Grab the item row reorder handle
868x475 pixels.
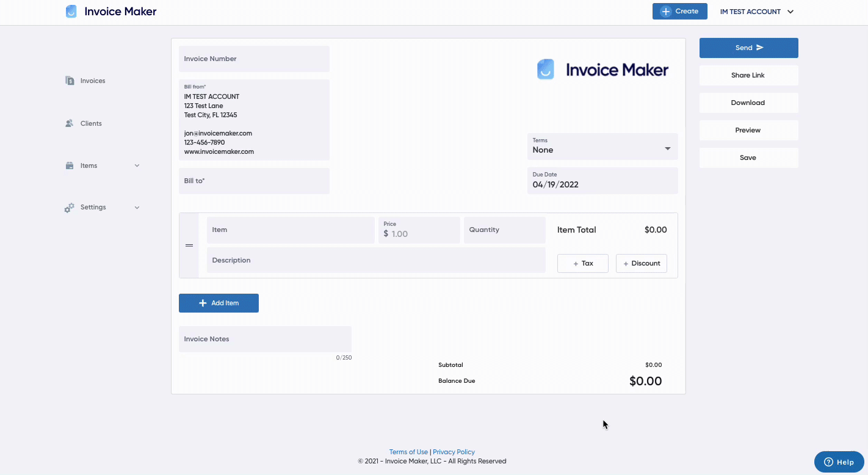189,245
